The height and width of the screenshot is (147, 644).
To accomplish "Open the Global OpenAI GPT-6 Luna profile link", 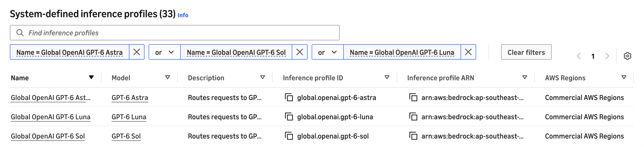I will click(x=51, y=117).
